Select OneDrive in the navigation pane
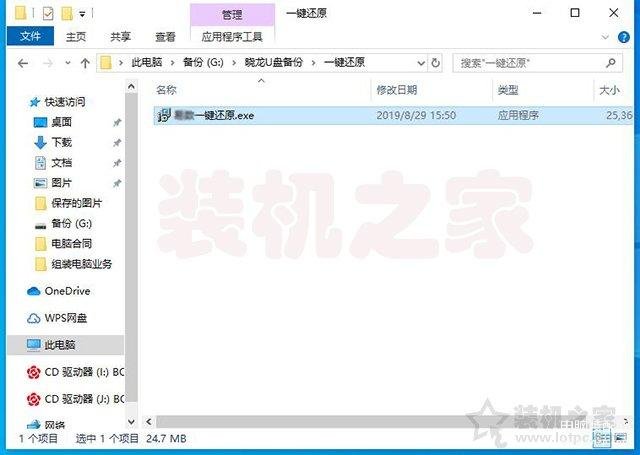Viewport: 640px width, 455px height. coord(67,291)
